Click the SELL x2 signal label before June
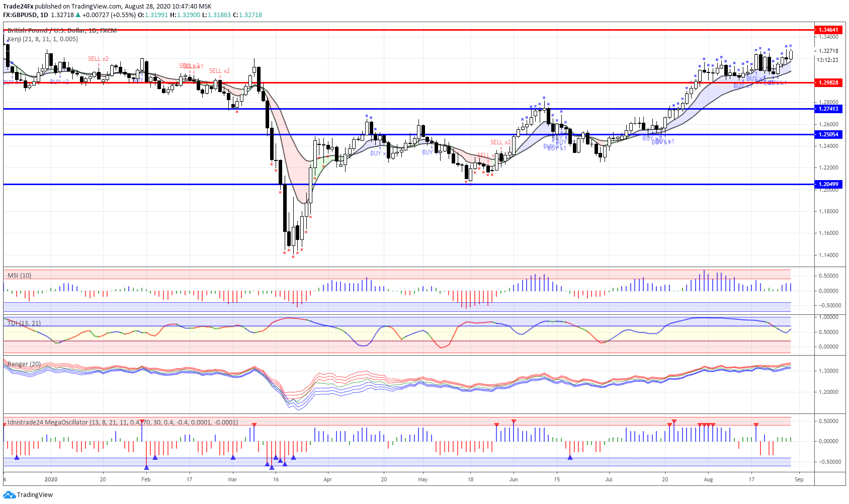Image resolution: width=849 pixels, height=504 pixels. click(x=500, y=142)
